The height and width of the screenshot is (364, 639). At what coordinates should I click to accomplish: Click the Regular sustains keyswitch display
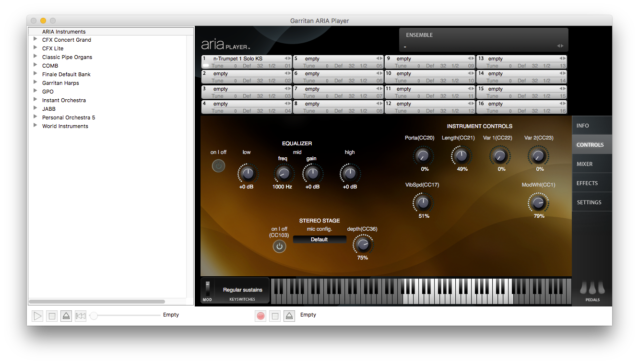pyautogui.click(x=243, y=290)
